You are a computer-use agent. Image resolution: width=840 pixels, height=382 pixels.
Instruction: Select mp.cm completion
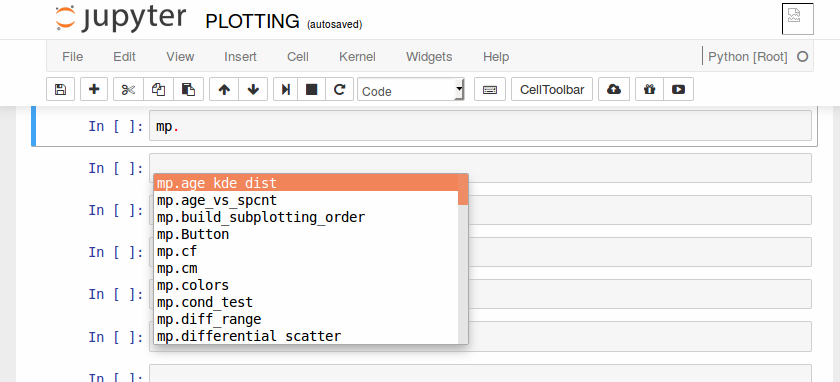tap(306, 268)
